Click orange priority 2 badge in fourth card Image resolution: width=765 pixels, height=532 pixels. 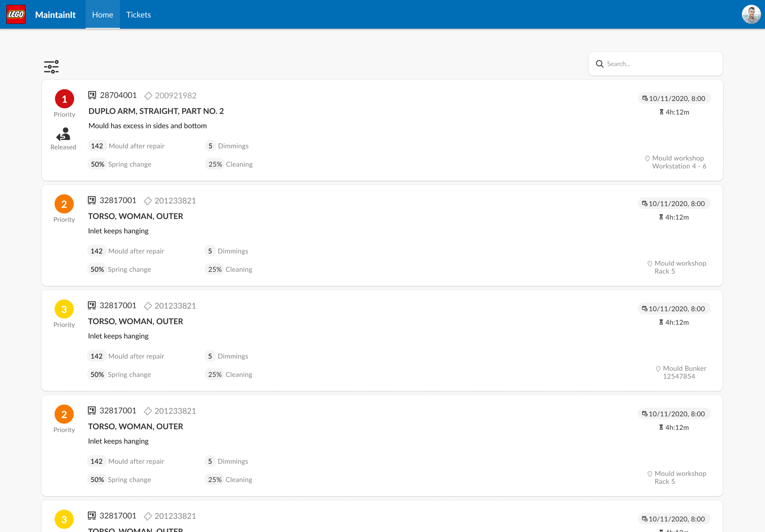tap(64, 414)
